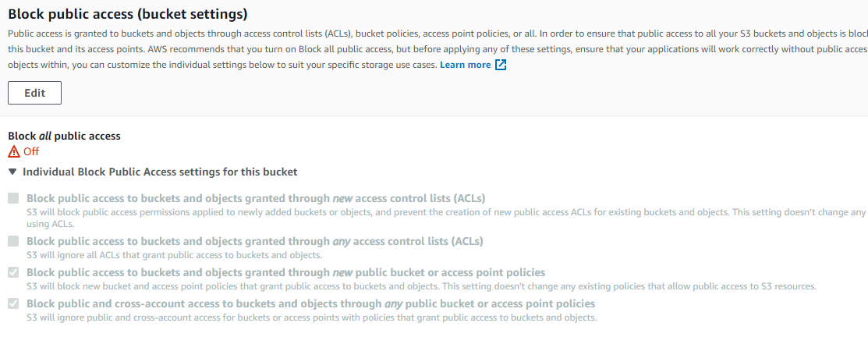Toggle checkbox for public and cross-account access
The width and height of the screenshot is (868, 344).
13,303
